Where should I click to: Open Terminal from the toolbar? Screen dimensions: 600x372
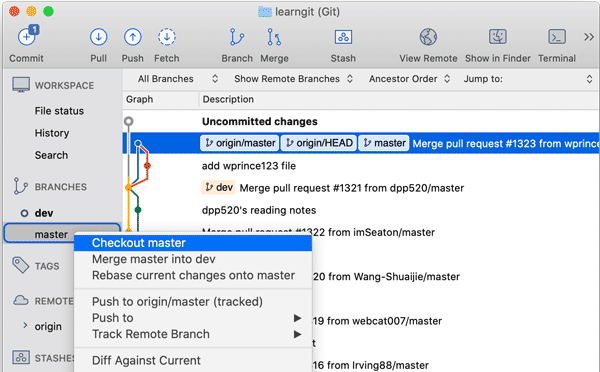coord(557,37)
